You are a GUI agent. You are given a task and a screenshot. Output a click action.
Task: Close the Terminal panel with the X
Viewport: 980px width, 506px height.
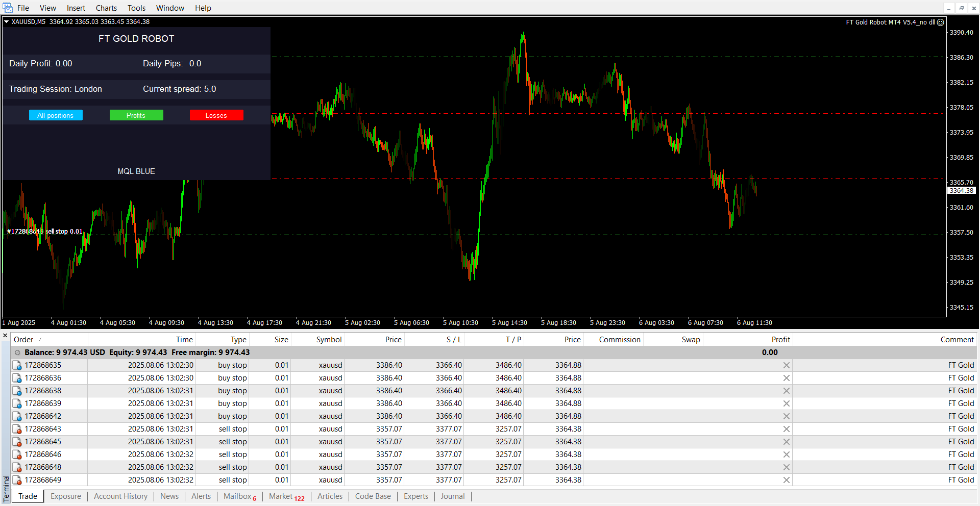click(5, 336)
